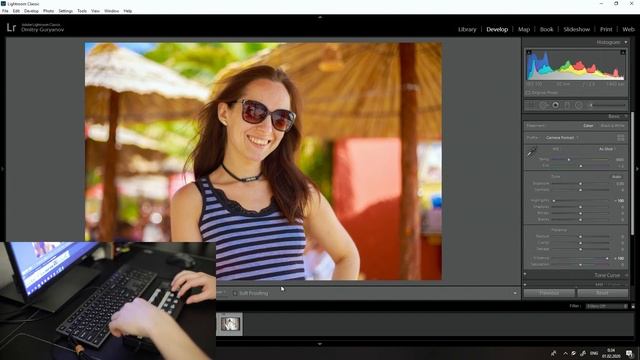Switch to the Print module
This screenshot has width=640, height=360.
606,29
